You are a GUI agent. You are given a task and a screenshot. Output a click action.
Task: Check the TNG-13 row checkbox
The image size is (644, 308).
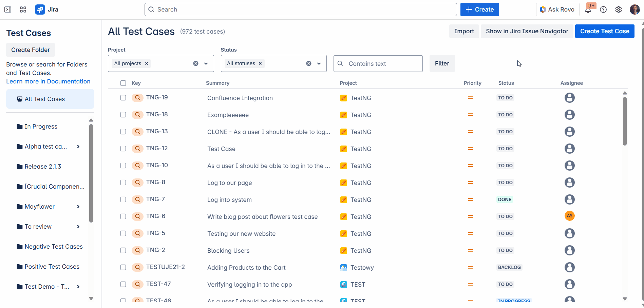(123, 132)
